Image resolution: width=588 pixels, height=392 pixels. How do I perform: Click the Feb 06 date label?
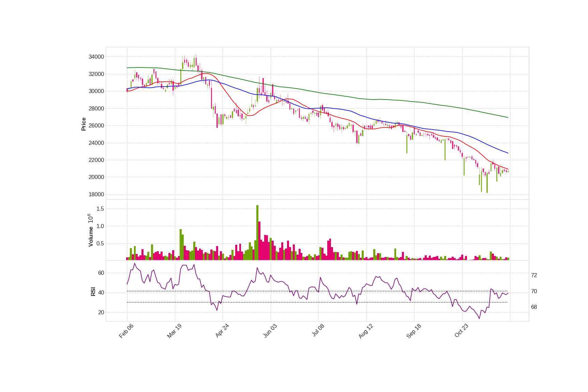[126, 331]
